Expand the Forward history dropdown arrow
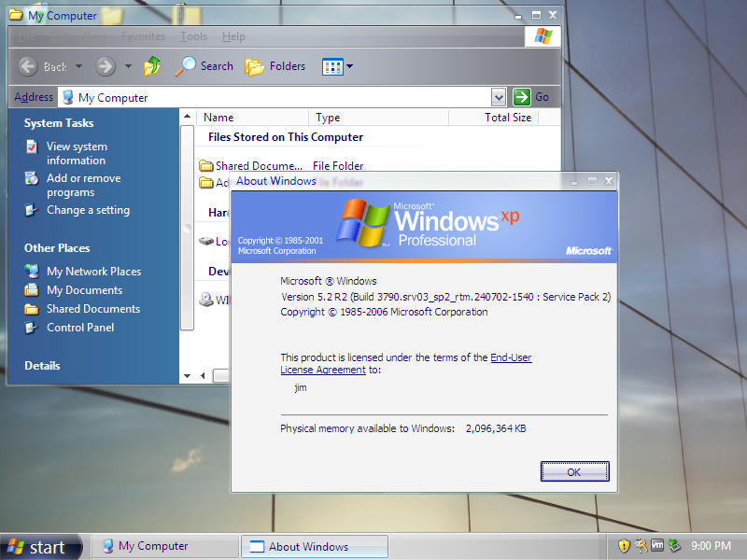 pos(128,66)
